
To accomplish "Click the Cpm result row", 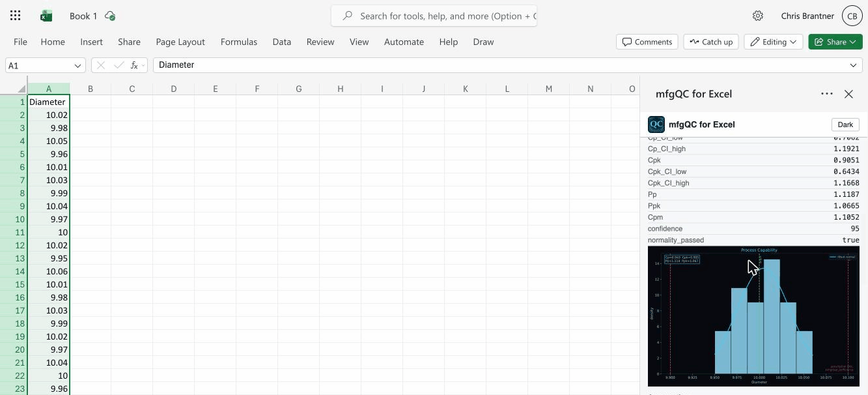I will [753, 217].
